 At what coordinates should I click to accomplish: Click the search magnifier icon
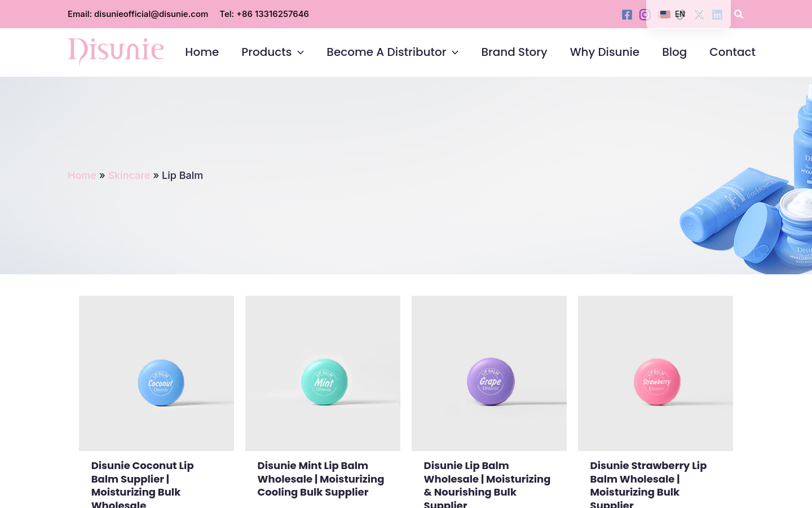tap(739, 14)
